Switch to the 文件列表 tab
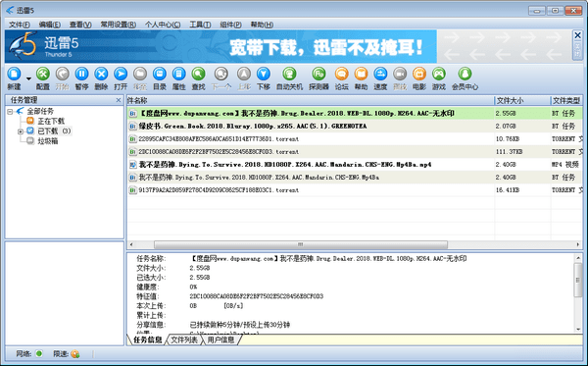This screenshot has height=366, width=588. pos(184,340)
